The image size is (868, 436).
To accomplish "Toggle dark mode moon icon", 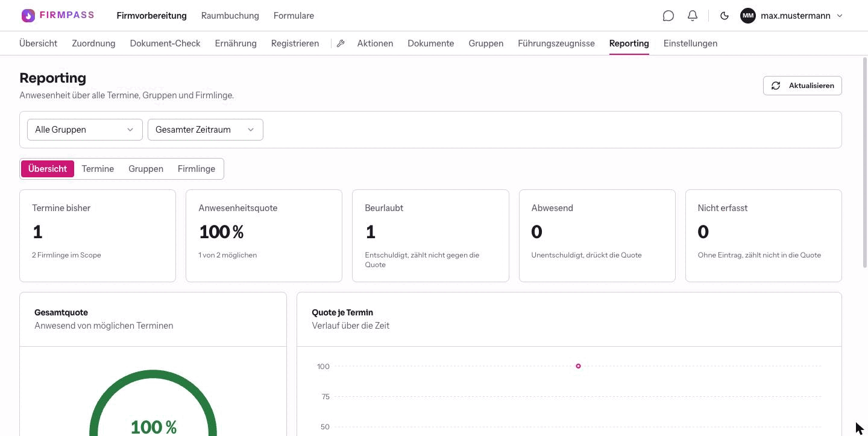I will pyautogui.click(x=725, y=16).
